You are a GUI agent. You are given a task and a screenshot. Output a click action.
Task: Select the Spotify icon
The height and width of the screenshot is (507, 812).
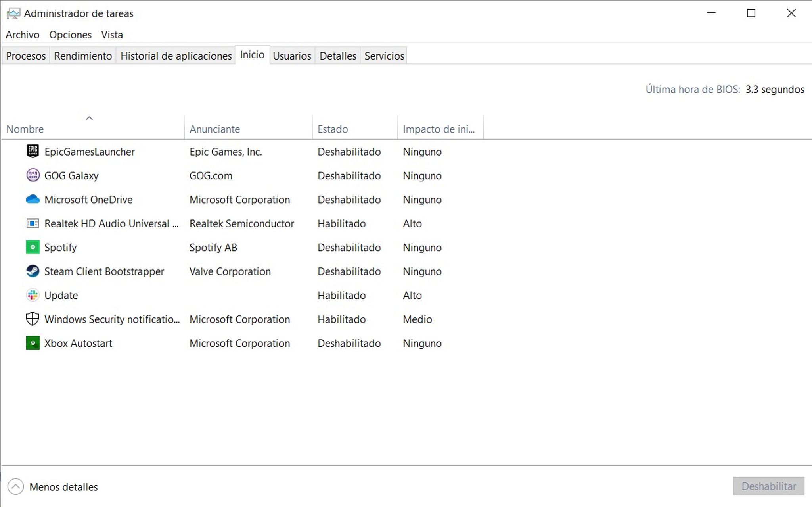(33, 247)
